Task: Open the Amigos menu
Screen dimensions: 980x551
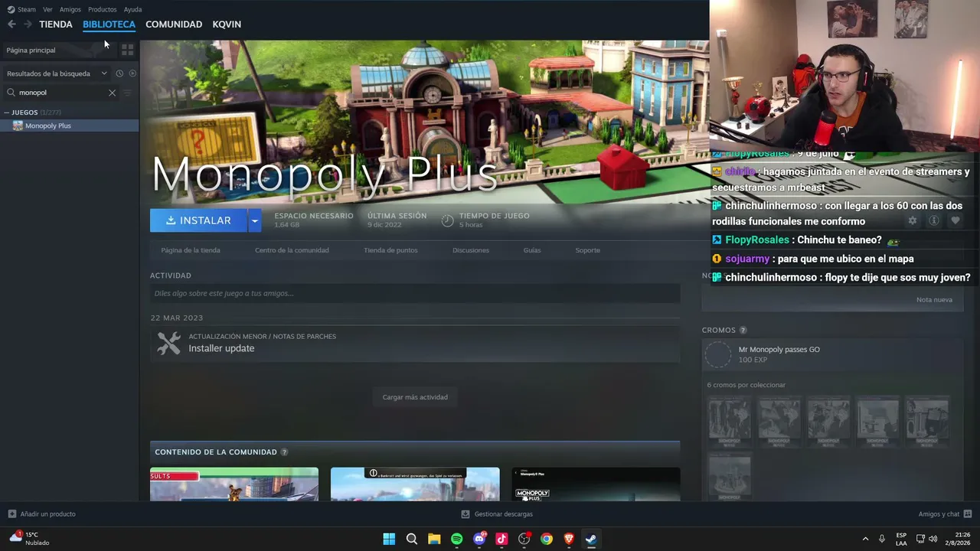Action: point(70,9)
